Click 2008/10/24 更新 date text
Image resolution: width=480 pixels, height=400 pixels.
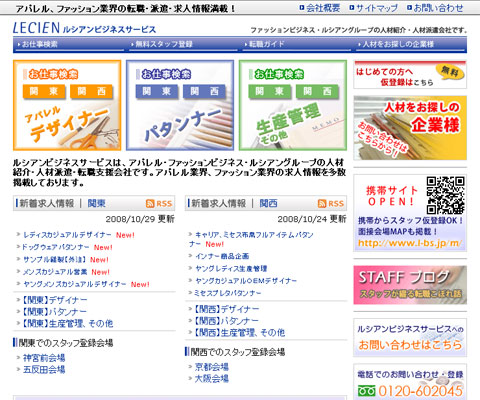pyautogui.click(x=312, y=219)
